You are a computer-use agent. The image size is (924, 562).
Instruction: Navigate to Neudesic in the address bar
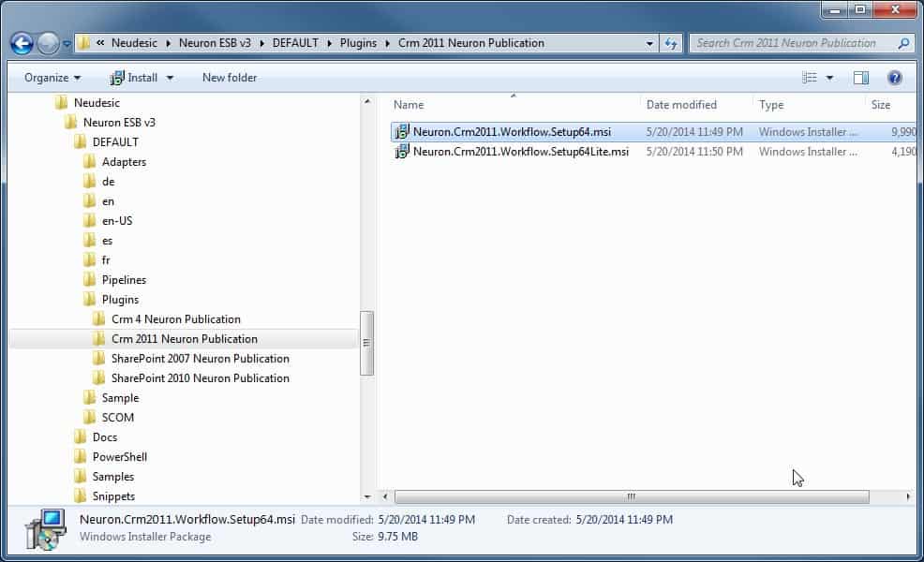134,43
